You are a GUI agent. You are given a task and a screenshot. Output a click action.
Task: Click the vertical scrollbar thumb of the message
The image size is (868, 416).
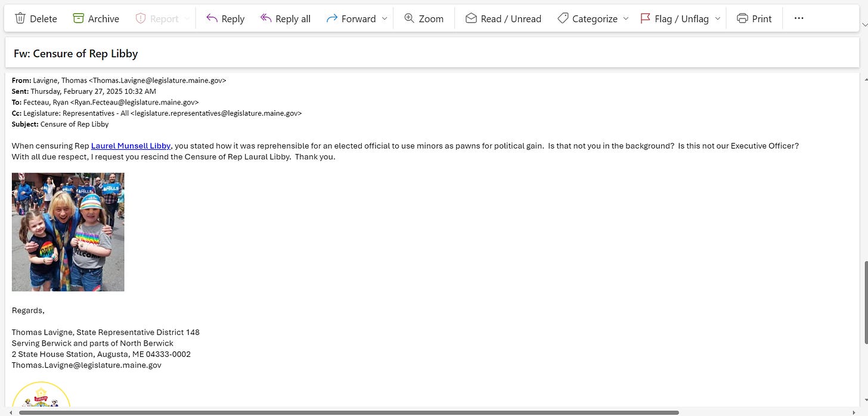(865, 301)
